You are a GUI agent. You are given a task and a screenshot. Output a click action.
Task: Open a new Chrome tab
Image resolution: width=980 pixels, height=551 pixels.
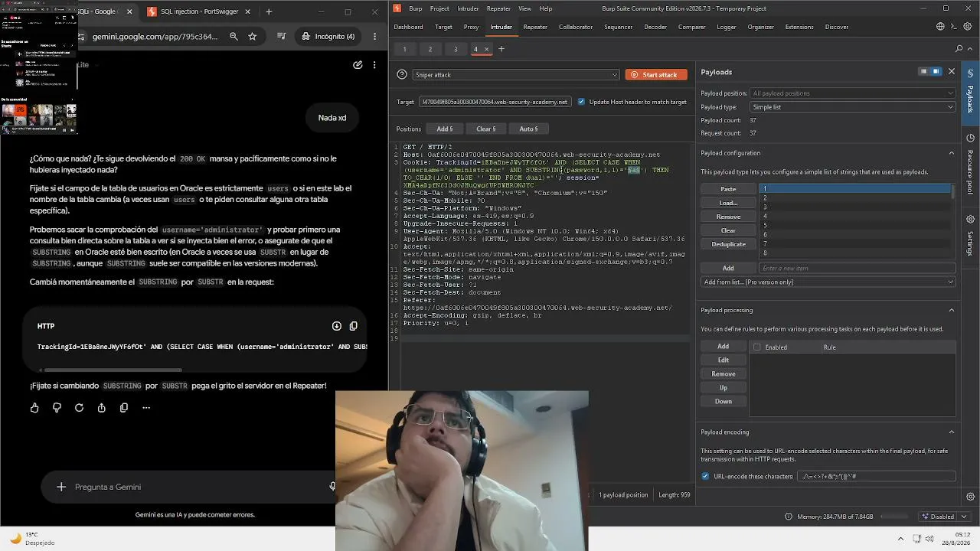[269, 11]
